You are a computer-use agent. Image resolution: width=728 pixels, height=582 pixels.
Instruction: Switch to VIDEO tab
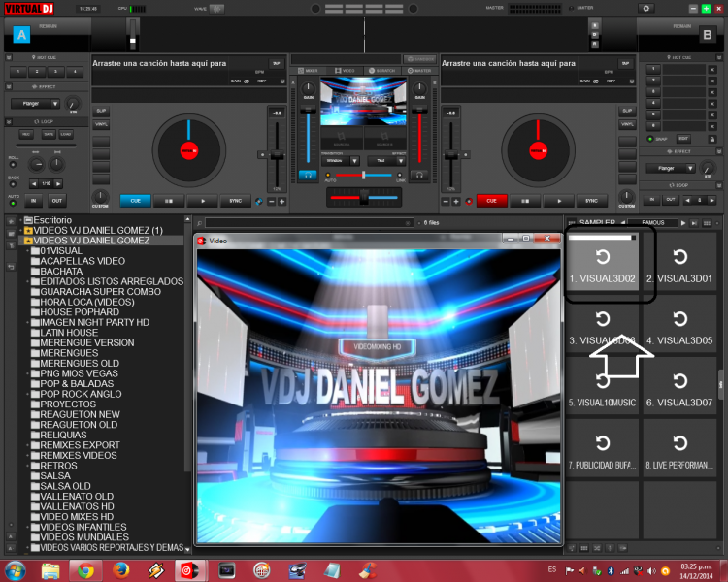(345, 71)
